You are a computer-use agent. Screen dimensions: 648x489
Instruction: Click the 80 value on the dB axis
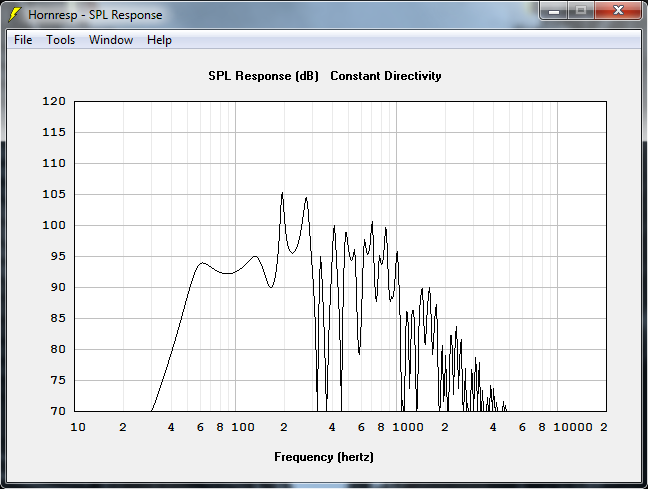(58, 349)
